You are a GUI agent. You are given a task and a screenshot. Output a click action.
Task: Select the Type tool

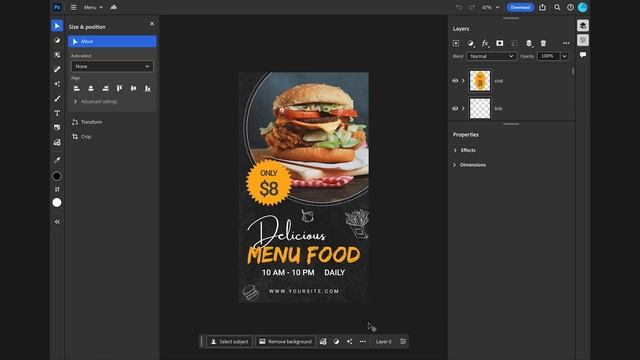pos(57,113)
